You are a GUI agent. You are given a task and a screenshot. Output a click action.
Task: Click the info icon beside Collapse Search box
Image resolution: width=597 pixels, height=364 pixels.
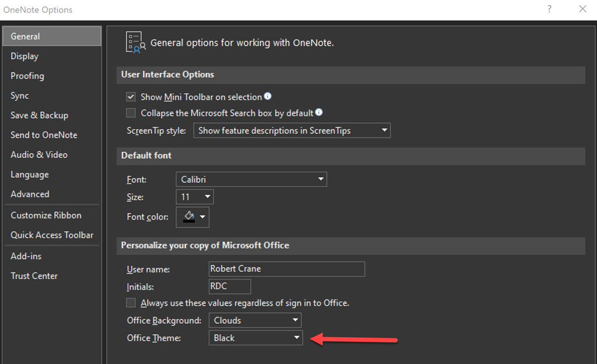[319, 113]
